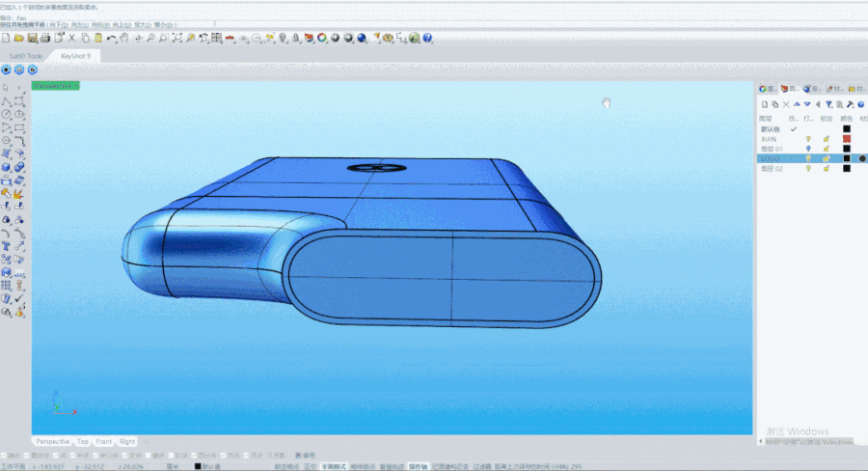
Task: Open Help from the main toolbar
Action: pos(426,39)
